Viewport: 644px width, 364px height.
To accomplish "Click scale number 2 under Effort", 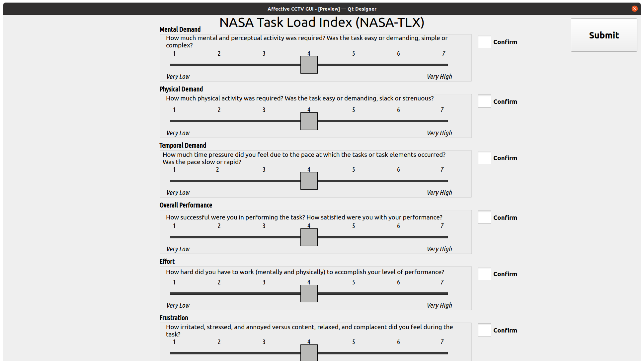I will coord(219,282).
